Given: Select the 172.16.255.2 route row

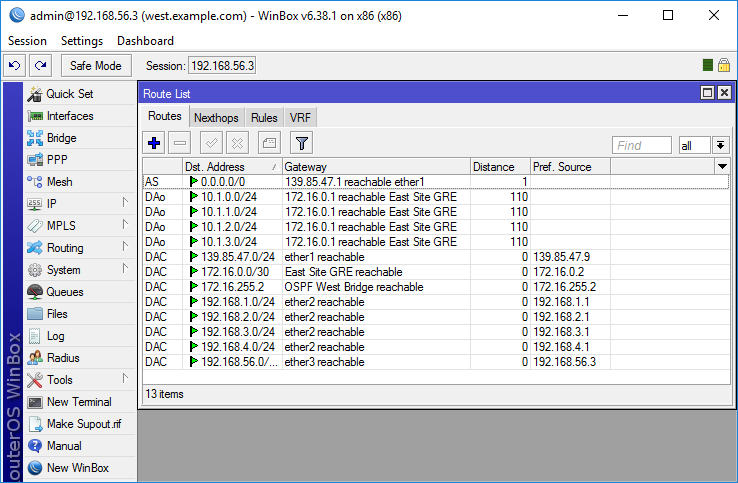Looking at the screenshot, I should pos(436,287).
